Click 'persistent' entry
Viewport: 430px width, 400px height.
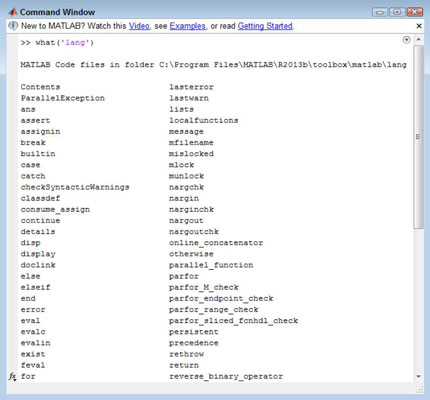(194, 332)
